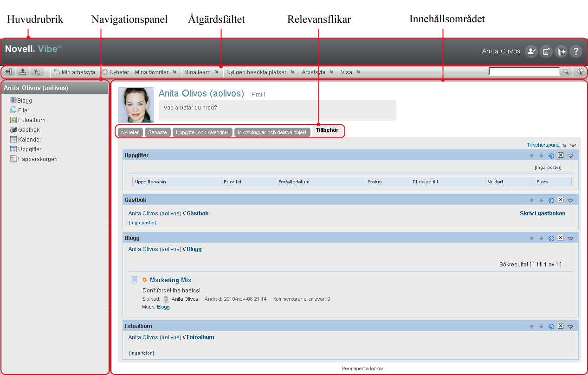Collapse the Uppgifter accessory triangle

[571, 156]
